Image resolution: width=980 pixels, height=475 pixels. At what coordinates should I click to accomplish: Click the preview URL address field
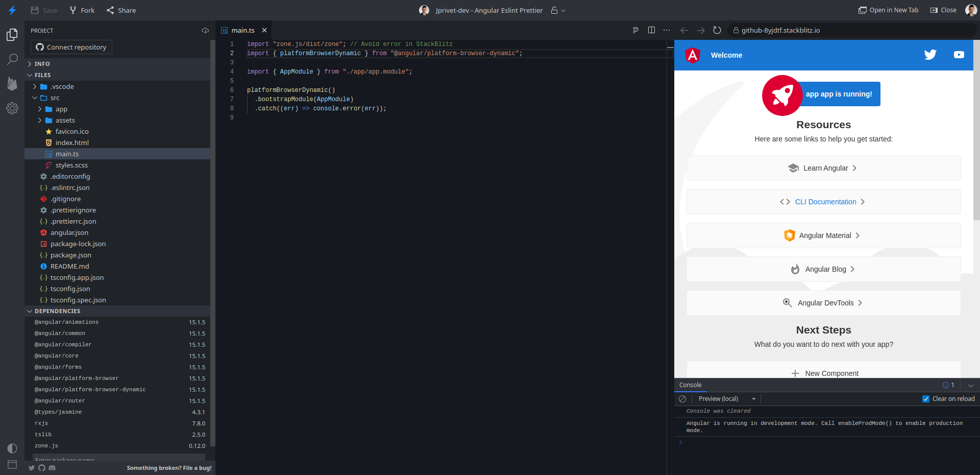click(x=851, y=30)
